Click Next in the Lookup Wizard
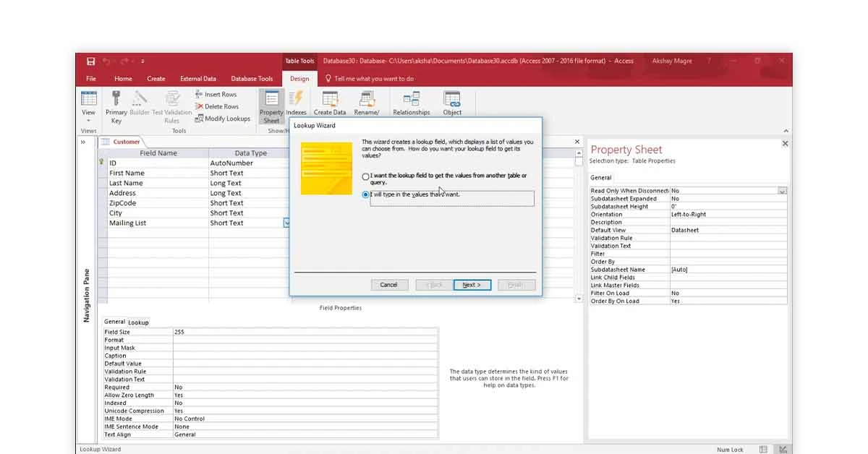The height and width of the screenshot is (454, 868). tap(472, 284)
